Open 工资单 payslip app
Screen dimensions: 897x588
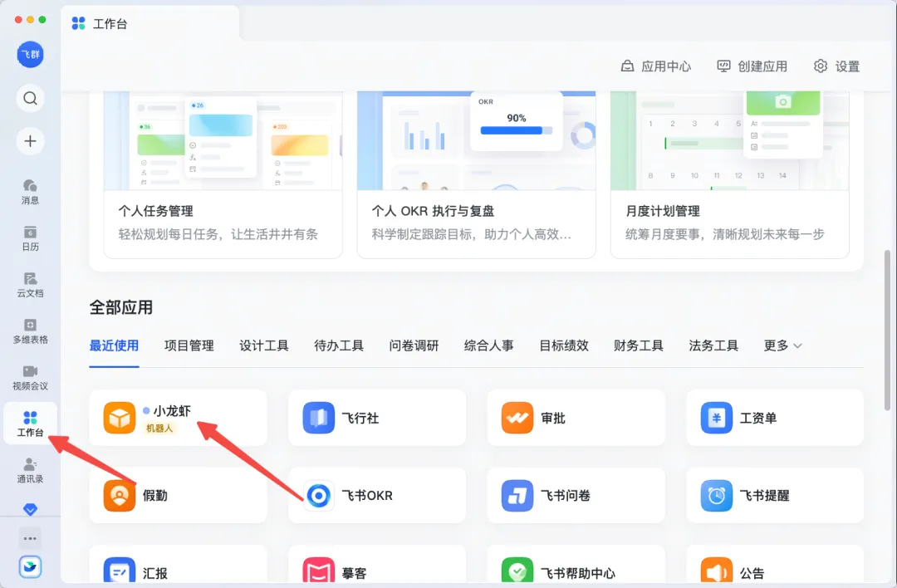[x=775, y=418]
